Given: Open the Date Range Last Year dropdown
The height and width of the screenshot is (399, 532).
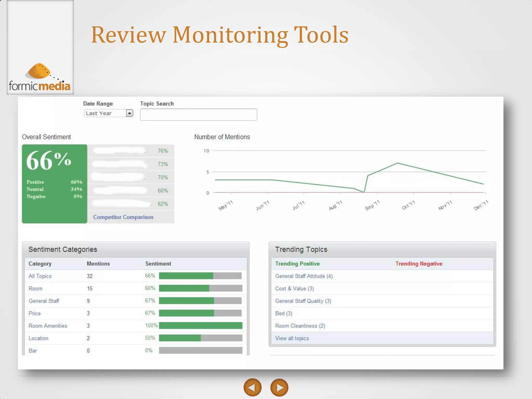Looking at the screenshot, I should 109,113.
